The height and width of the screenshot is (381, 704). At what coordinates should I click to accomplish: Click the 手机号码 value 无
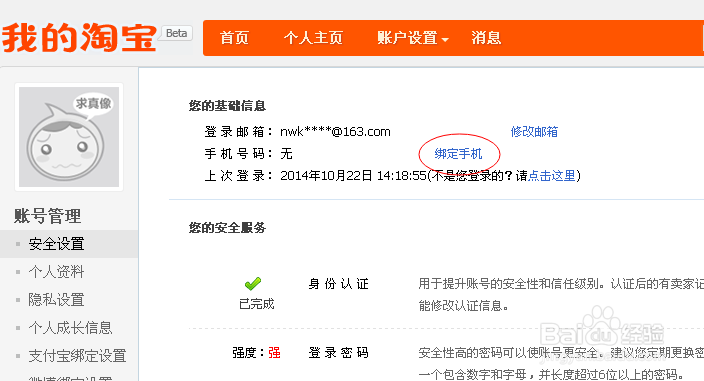pyautogui.click(x=286, y=154)
